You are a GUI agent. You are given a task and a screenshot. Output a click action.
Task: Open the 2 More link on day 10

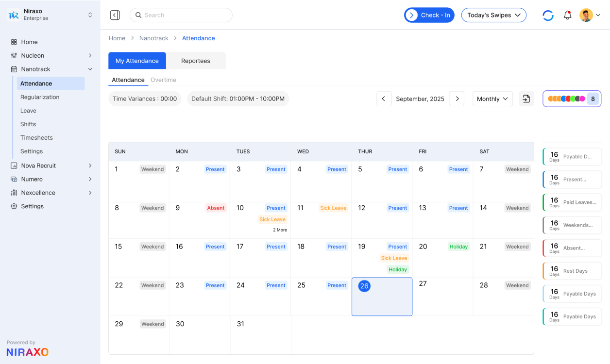click(x=280, y=230)
